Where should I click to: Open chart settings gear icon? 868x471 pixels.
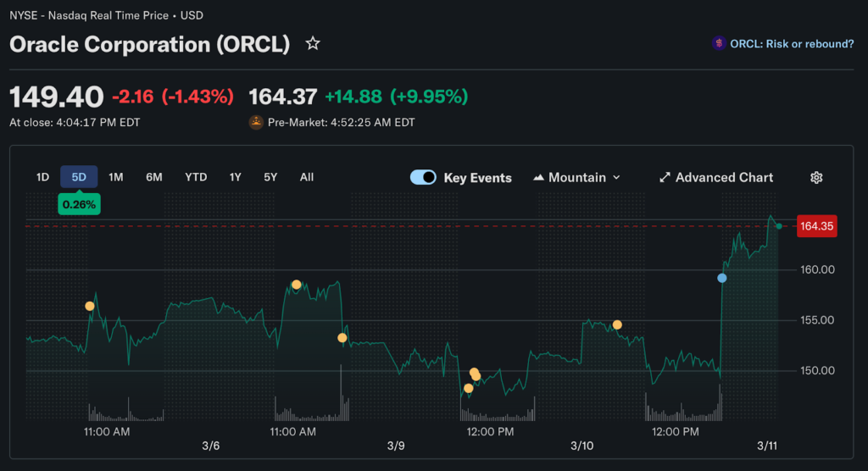816,177
